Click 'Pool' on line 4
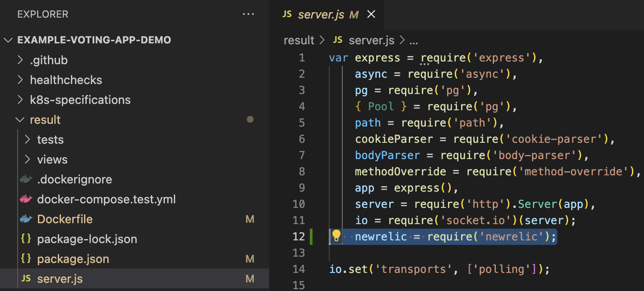Viewport: 644px width, 291px height. [x=381, y=107]
